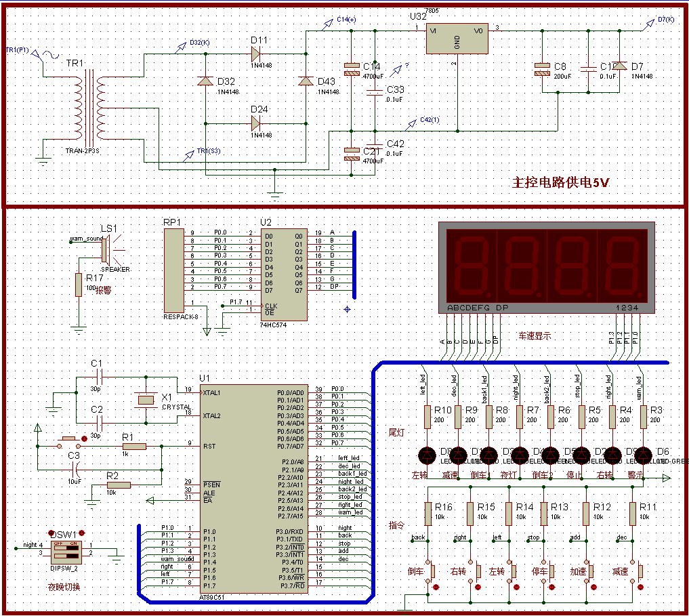Click the blue origin marker near U2
Screen dimensions: 689x616
pos(347,309)
